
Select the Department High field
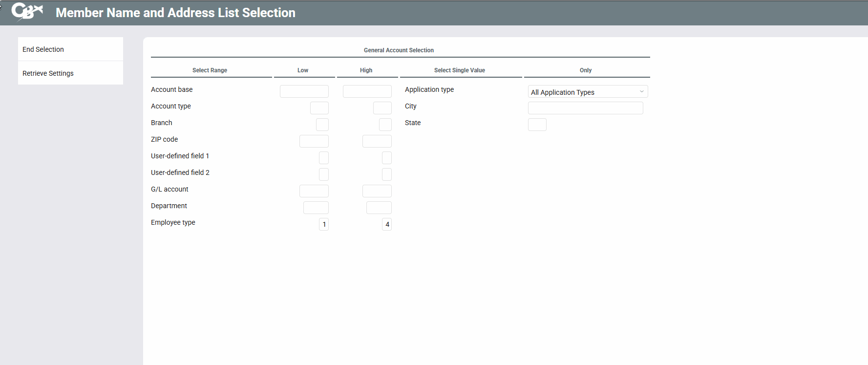coord(379,208)
